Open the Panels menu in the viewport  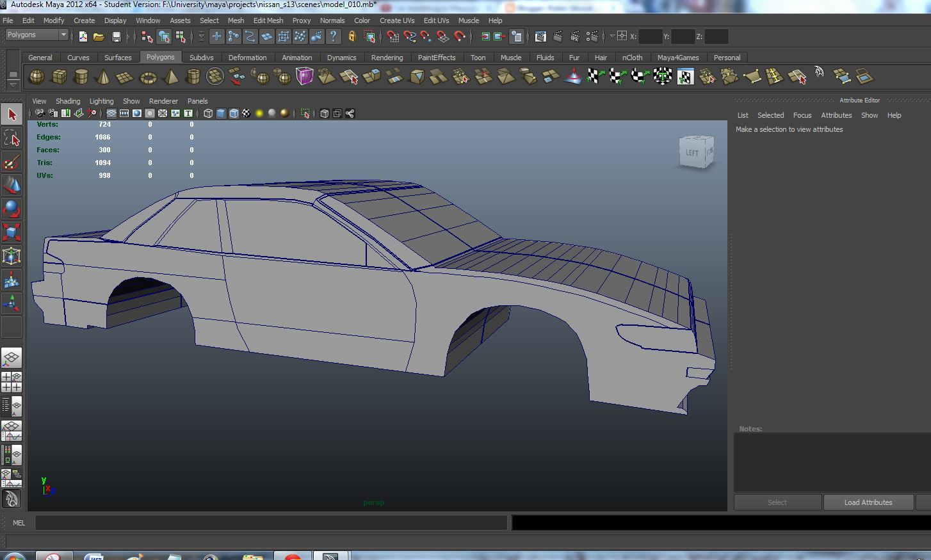point(197,100)
